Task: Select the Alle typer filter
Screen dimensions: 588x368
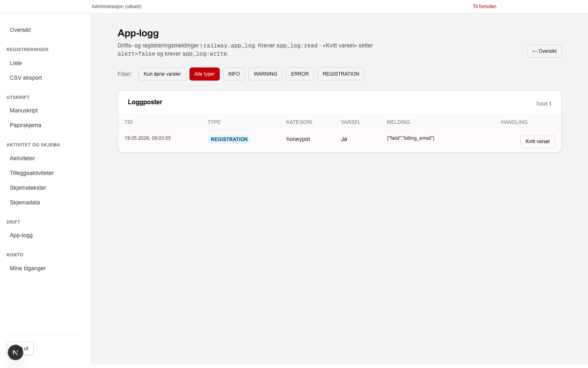Action: 204,74
